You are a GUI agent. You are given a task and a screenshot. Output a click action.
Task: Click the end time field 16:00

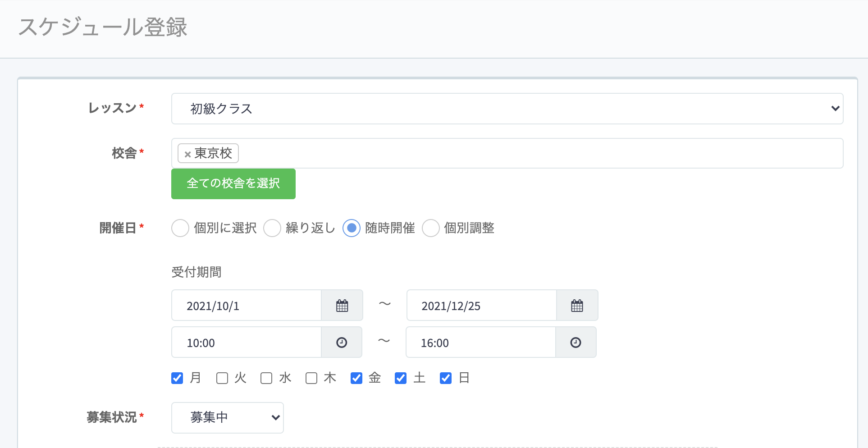(x=481, y=343)
